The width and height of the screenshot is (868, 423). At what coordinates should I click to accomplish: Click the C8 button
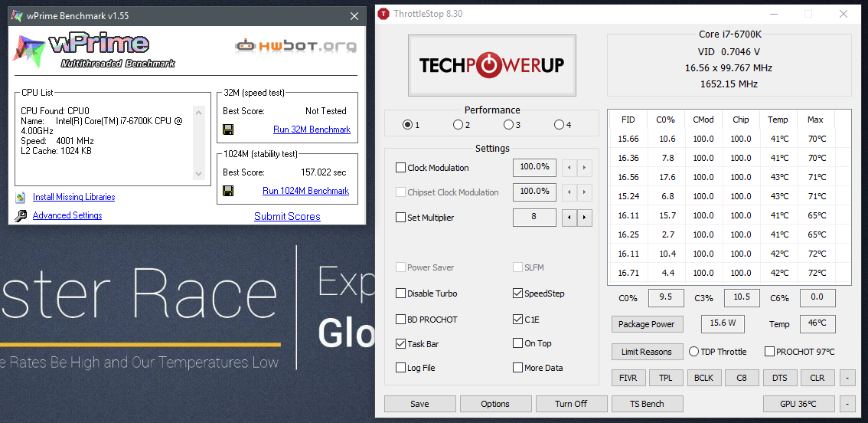click(x=741, y=378)
